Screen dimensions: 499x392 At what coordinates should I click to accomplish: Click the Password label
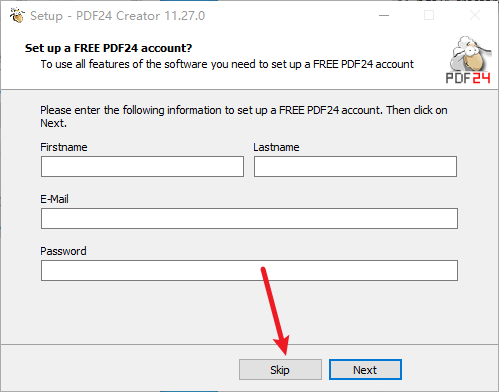tap(63, 251)
